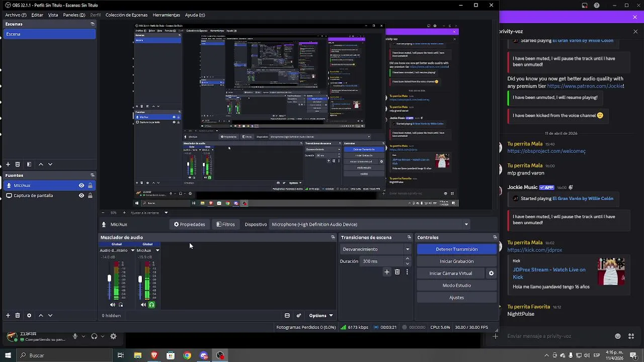Toggle audio mixer vertical layout icon

point(287,316)
